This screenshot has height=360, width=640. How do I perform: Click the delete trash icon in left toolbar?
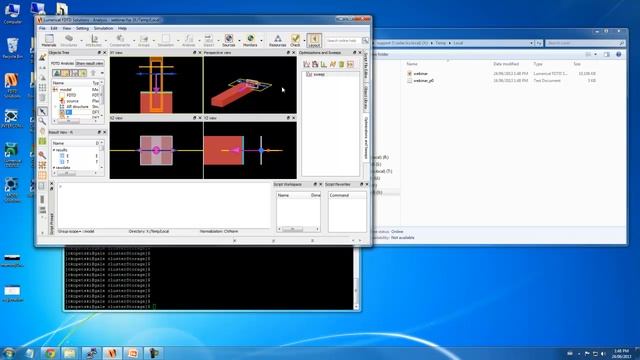[42, 97]
